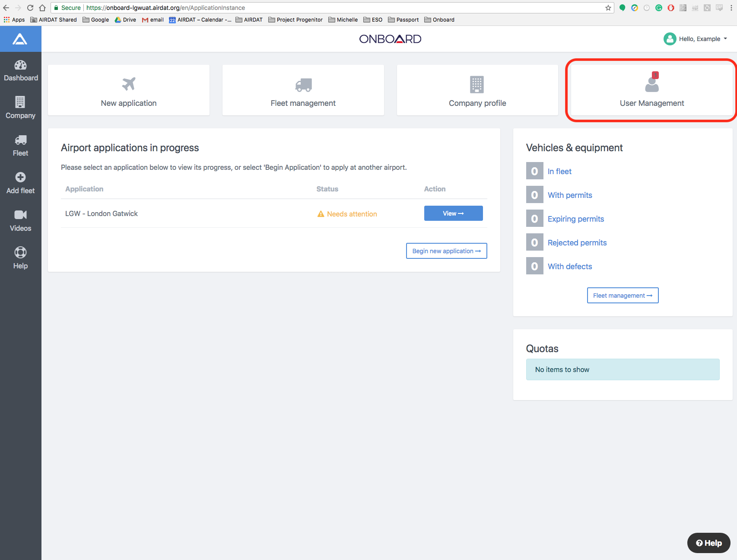This screenshot has height=560, width=737.
Task: Click the AIRDAT logo in top-left corner
Action: click(20, 39)
